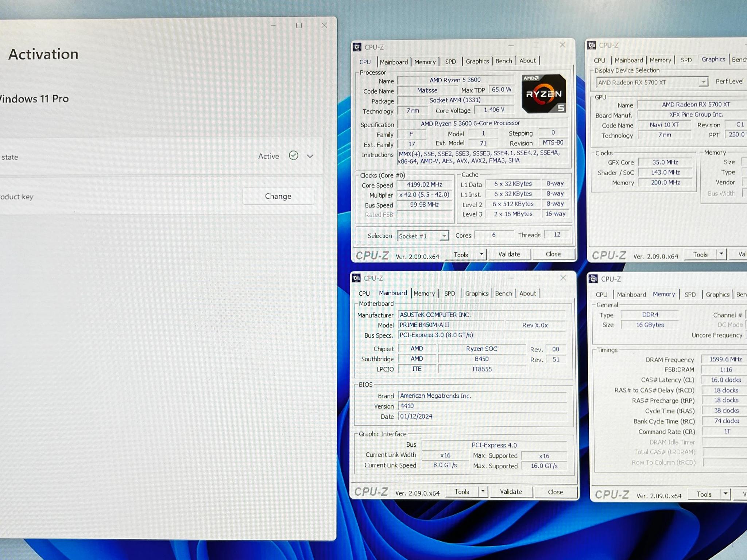Click the memory Size value 16 GBytes
The width and height of the screenshot is (747, 560).
coord(650,325)
